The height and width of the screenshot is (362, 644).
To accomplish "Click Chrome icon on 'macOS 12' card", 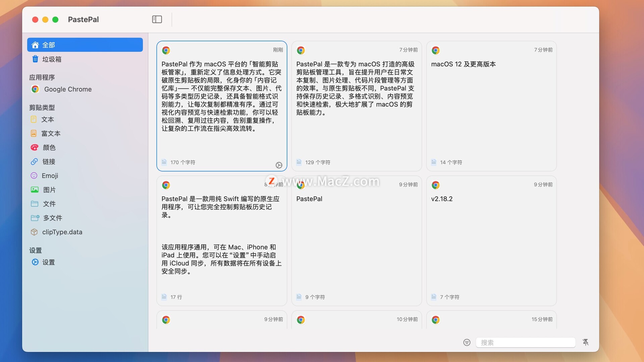I will point(436,50).
